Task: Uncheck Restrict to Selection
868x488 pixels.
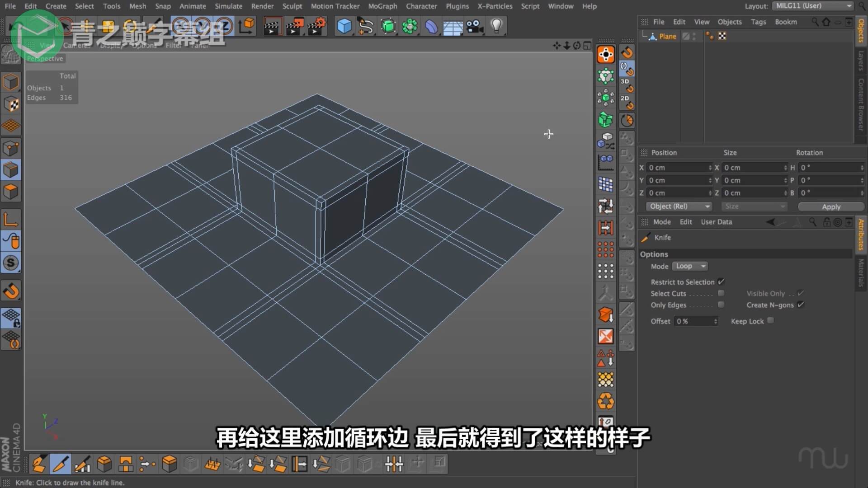Action: 722,282
